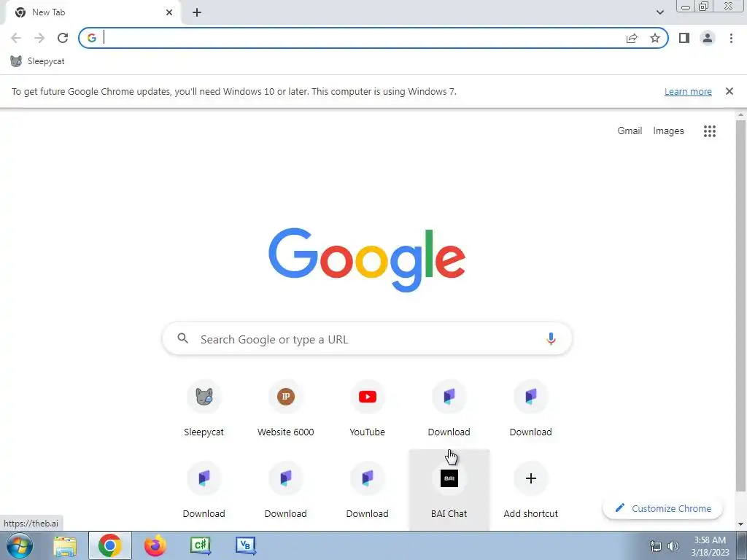Open the Google apps grid
The width and height of the screenshot is (747, 560).
[710, 131]
